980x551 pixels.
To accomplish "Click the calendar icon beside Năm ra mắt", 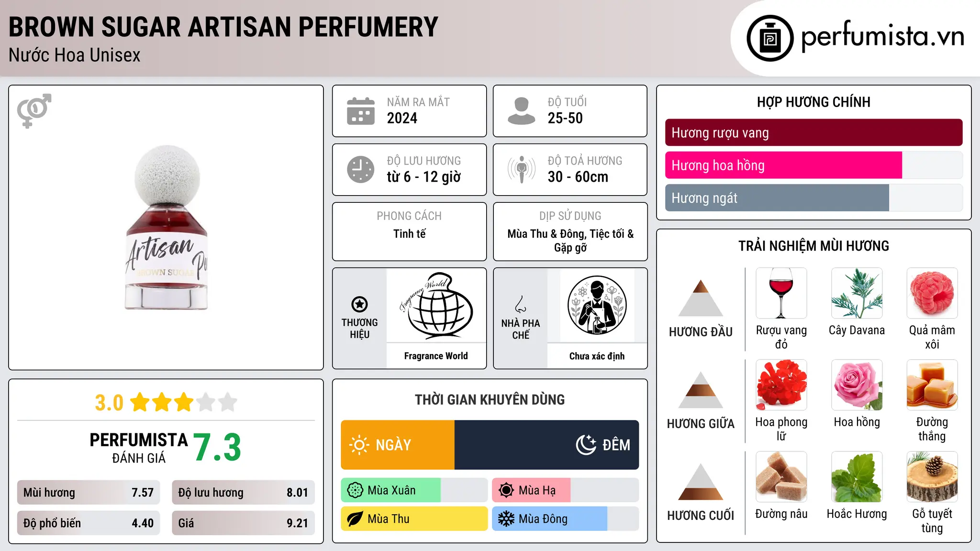I will point(361,111).
